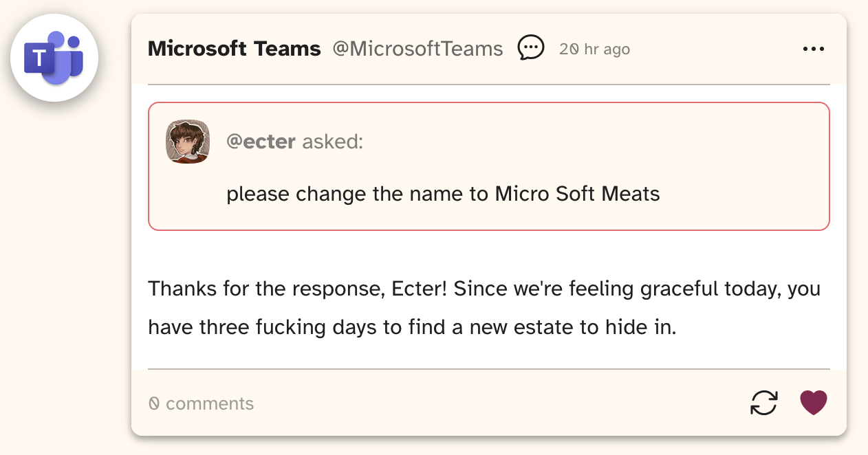Click the bold Microsoft Teams display name
Screen dimensions: 868x455
(x=234, y=49)
